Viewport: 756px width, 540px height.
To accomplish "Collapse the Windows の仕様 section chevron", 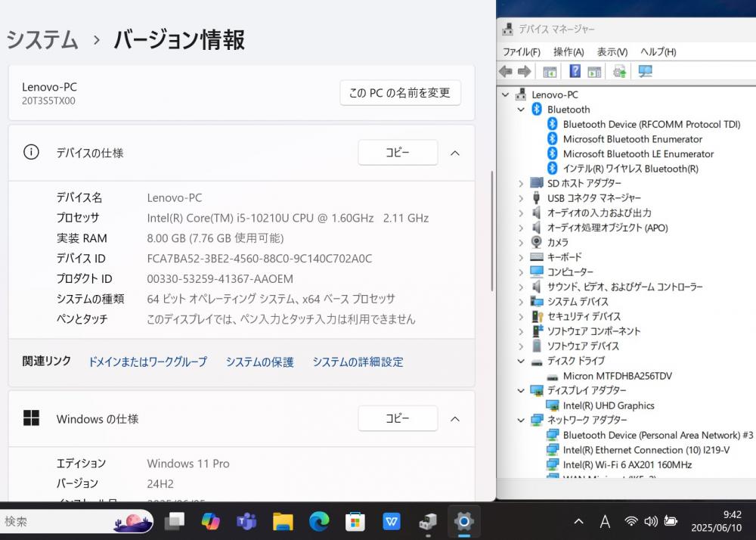I will coord(454,419).
